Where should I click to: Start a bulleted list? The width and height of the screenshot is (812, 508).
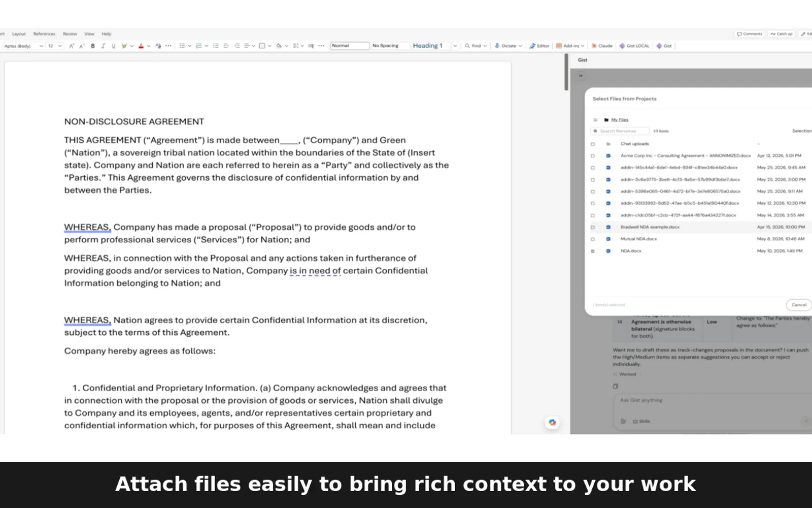[182, 46]
